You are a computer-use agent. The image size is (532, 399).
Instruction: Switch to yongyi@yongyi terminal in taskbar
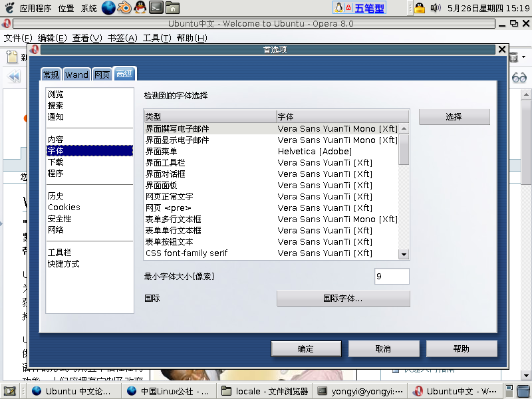(360, 391)
